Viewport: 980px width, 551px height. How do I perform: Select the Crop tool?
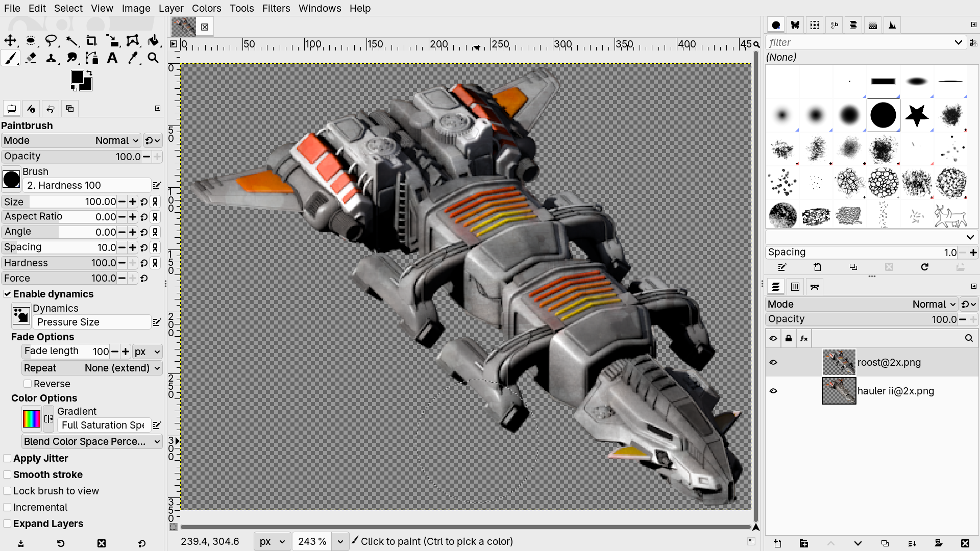(92, 41)
